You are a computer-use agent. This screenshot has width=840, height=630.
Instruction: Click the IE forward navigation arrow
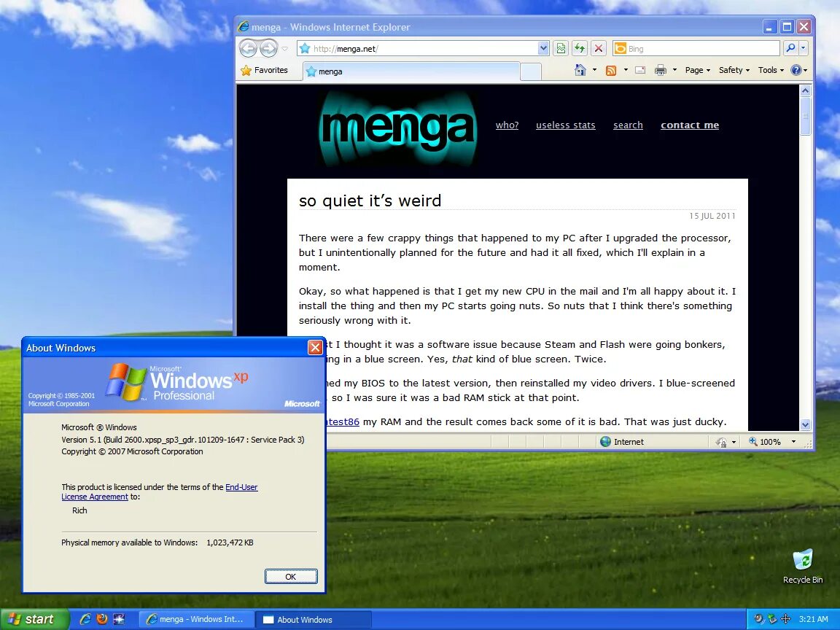268,48
